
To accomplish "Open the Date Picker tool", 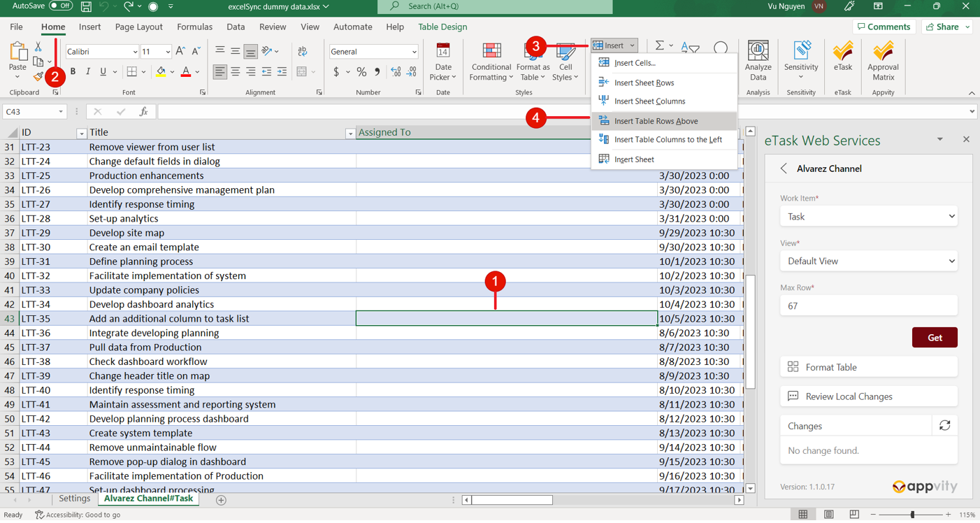I will pyautogui.click(x=442, y=60).
